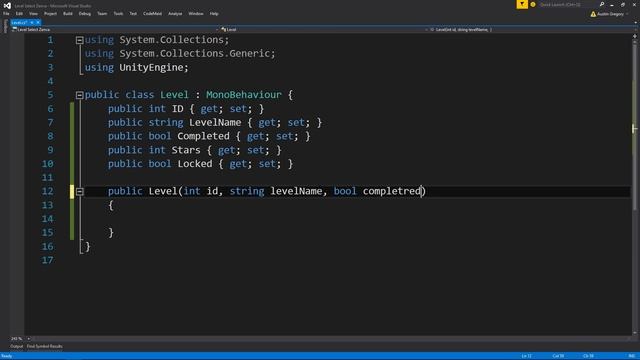Click the Quick Launch search magnifier icon
The height and width of the screenshot is (360, 640).
click(602, 4)
